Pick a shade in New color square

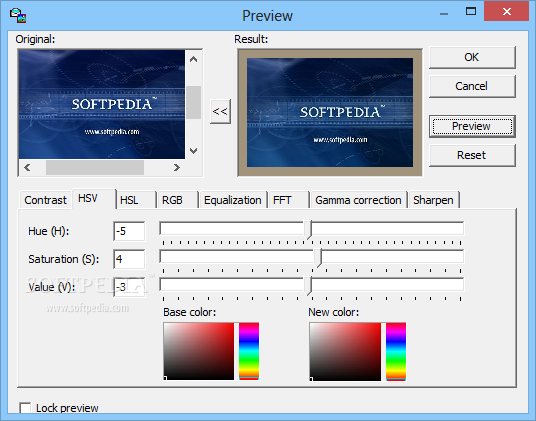[345, 351]
